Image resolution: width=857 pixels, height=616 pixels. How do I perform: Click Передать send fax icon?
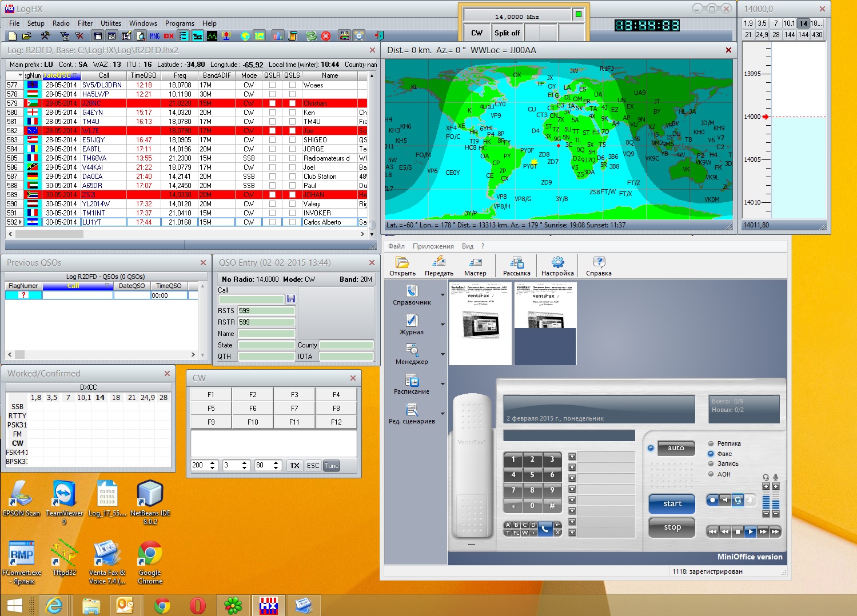pyautogui.click(x=439, y=266)
